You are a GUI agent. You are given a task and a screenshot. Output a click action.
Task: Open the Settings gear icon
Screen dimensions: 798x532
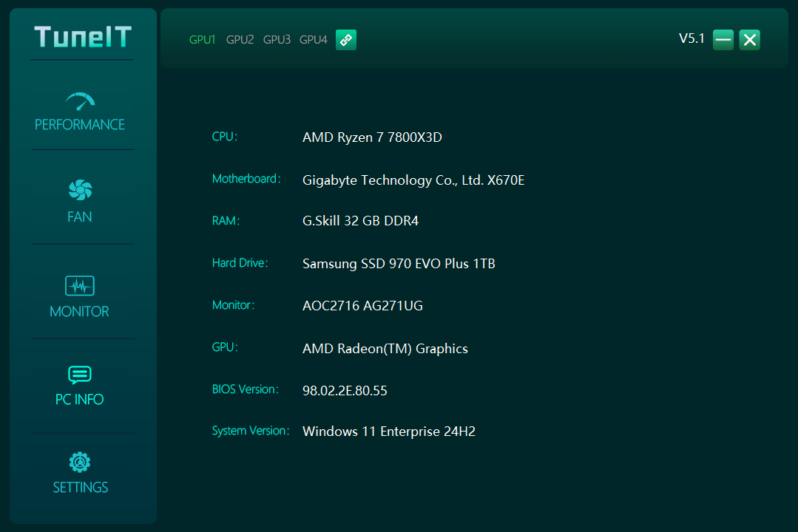(x=80, y=463)
